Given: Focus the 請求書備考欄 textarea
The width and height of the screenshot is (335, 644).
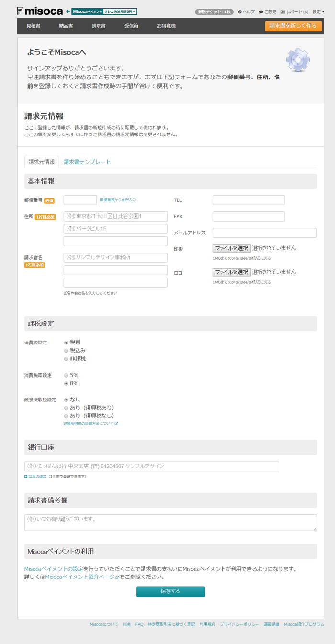Looking at the screenshot, I should (171, 522).
